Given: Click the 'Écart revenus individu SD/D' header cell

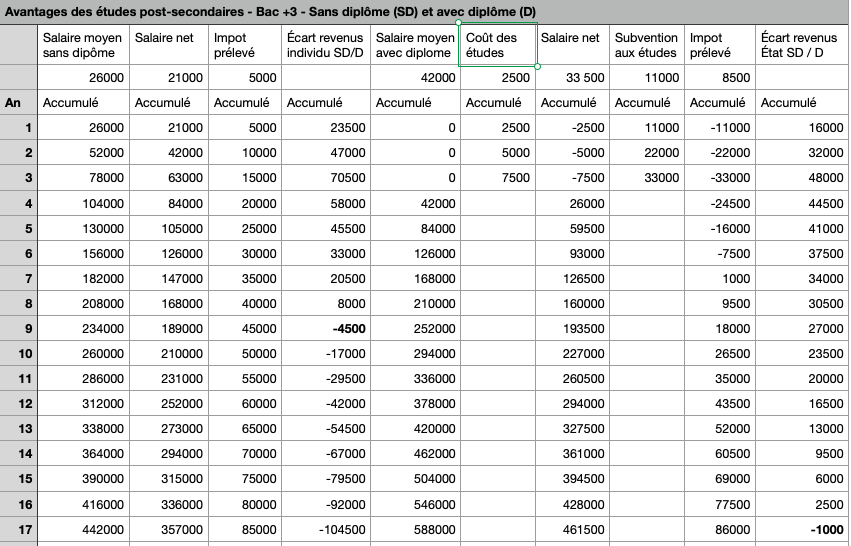Looking at the screenshot, I should (325, 45).
